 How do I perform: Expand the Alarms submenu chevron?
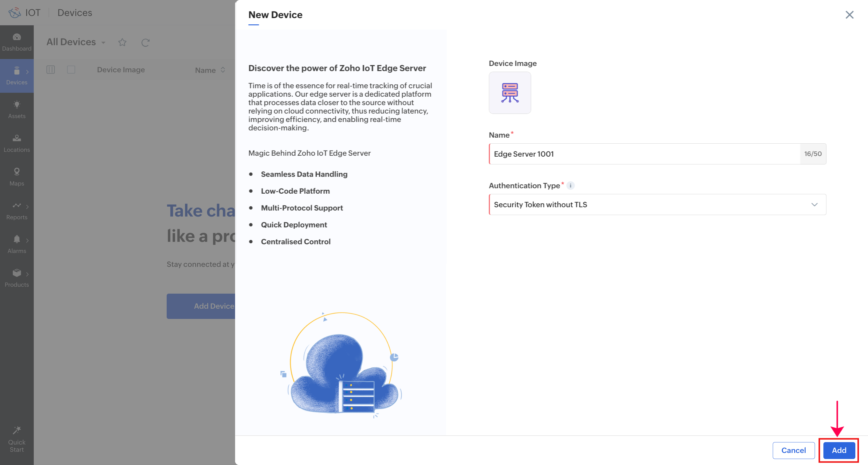(27, 240)
